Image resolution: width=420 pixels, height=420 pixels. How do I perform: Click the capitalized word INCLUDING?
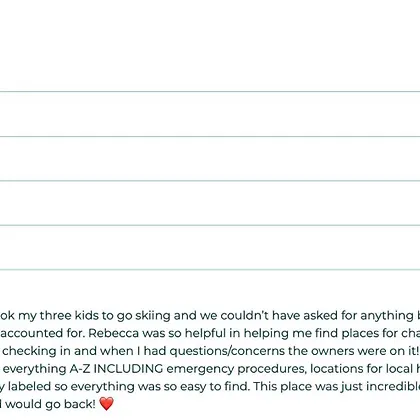[128, 369]
